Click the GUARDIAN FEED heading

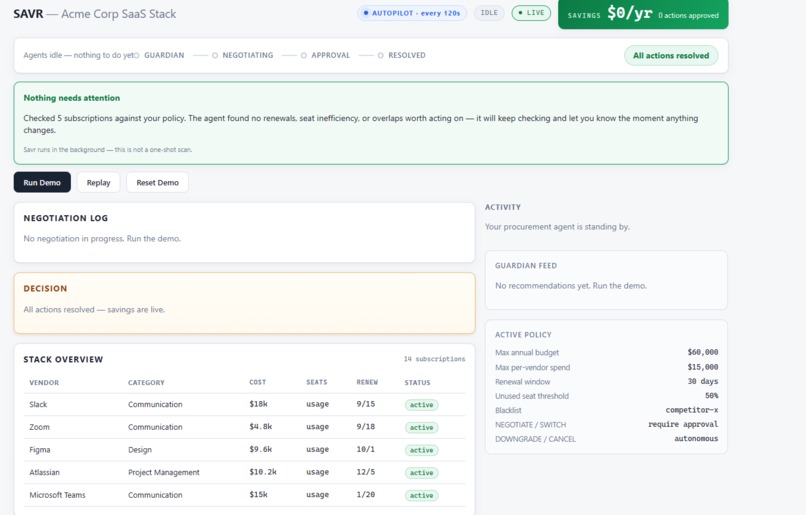(x=526, y=266)
